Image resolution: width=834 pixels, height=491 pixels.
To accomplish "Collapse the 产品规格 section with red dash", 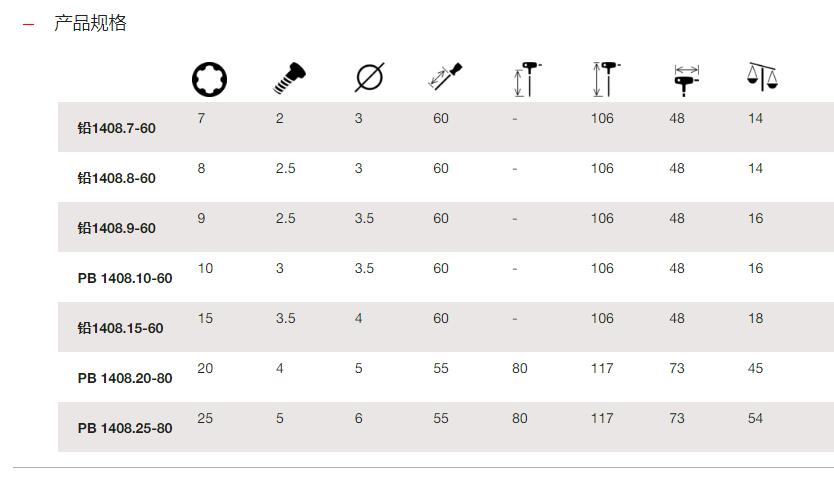I will 28,24.
